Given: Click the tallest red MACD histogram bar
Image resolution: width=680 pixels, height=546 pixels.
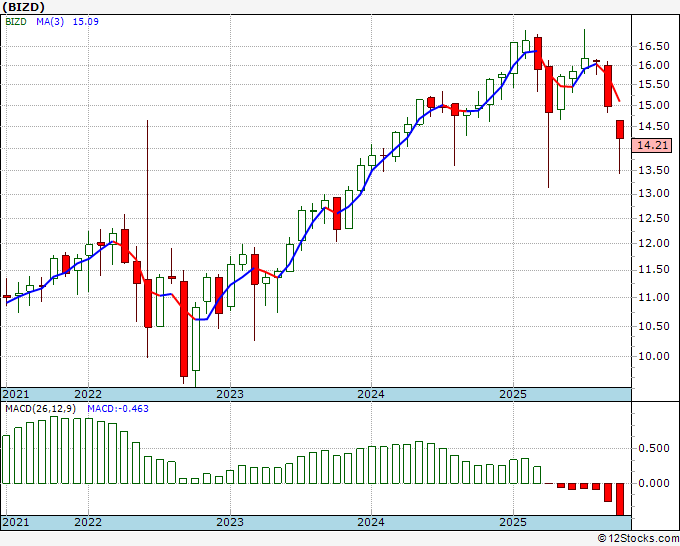Looking at the screenshot, I should tap(620, 499).
